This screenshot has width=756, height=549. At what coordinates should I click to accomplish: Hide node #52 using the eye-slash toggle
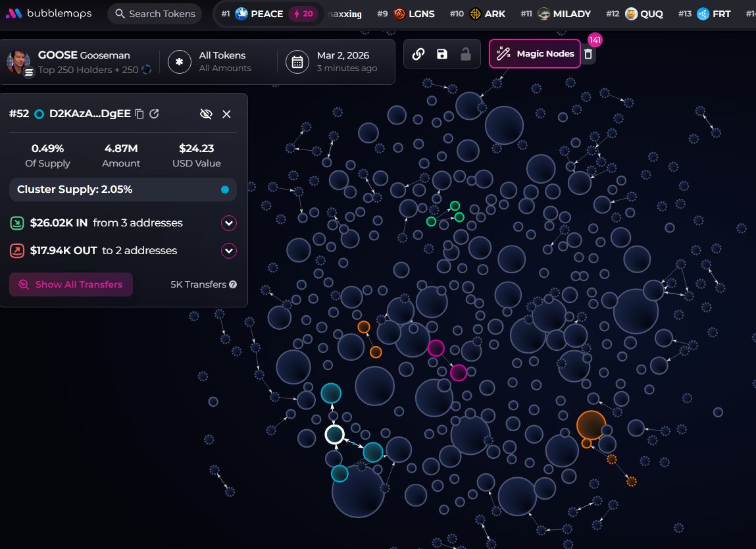206,113
